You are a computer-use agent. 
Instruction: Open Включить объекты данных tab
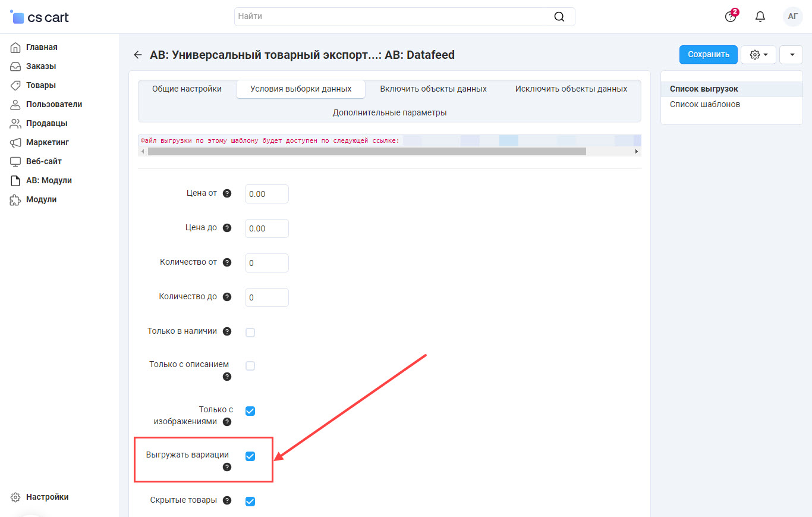coord(433,89)
